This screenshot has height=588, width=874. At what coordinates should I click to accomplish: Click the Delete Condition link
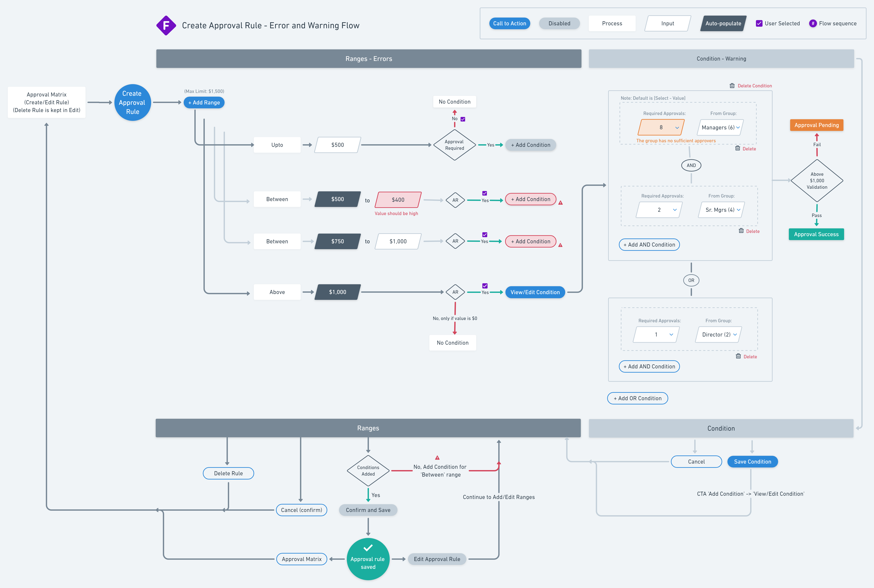(x=754, y=86)
